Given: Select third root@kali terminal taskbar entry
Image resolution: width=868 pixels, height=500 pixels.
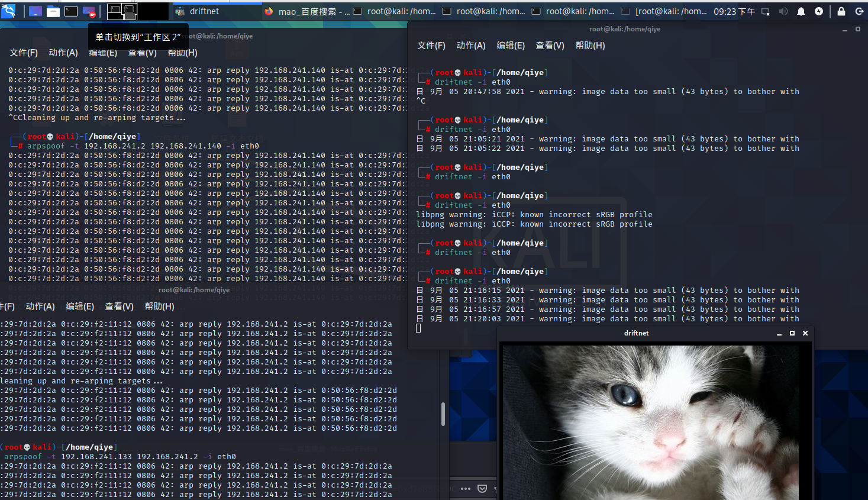Looking at the screenshot, I should 574,11.
